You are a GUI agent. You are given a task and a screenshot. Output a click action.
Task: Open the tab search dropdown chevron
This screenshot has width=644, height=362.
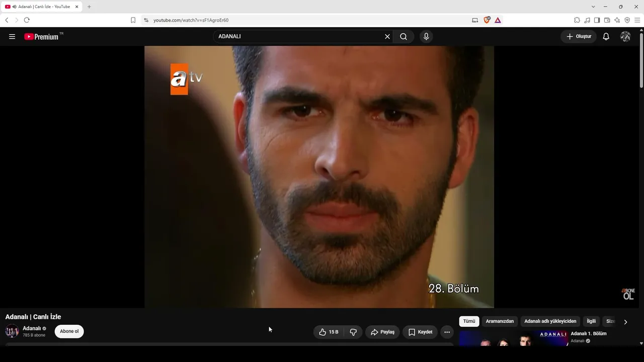593,7
